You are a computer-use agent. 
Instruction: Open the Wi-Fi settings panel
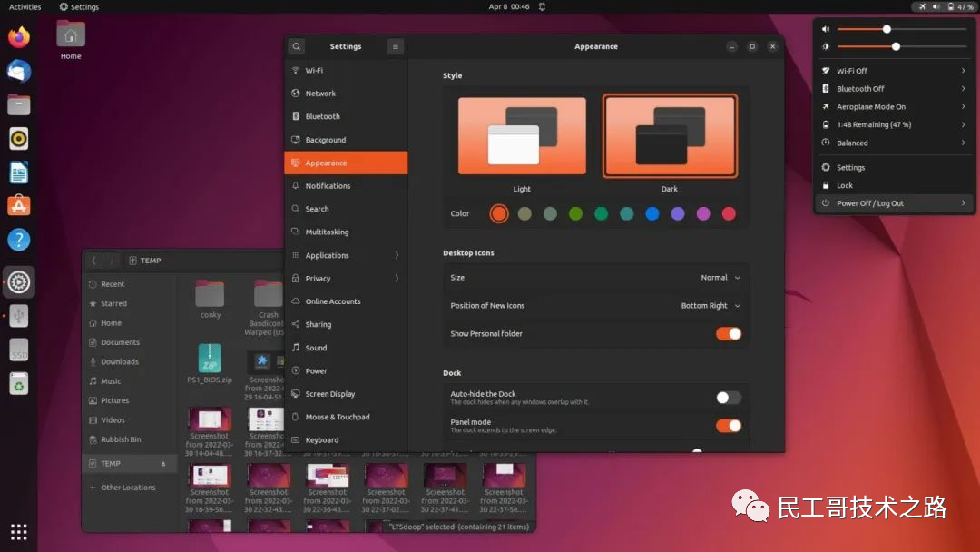(346, 71)
